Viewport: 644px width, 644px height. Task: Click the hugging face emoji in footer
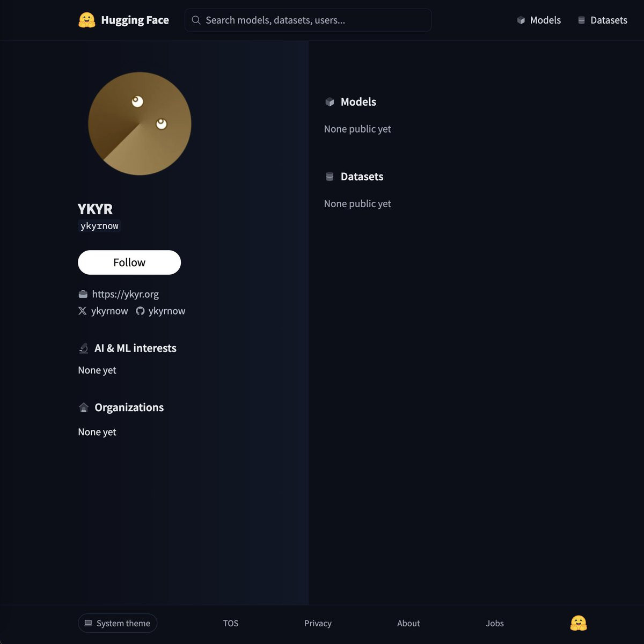pyautogui.click(x=579, y=623)
